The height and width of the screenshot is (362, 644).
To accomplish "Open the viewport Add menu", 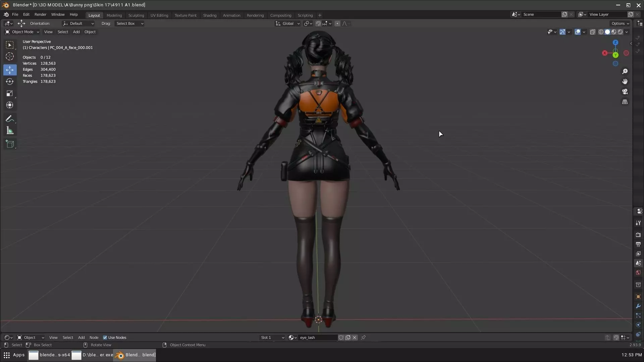I will pyautogui.click(x=76, y=32).
